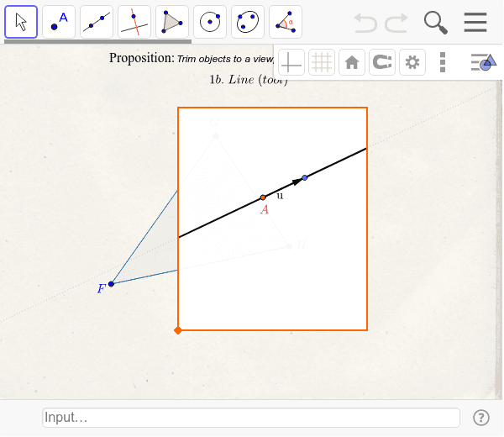Select the Ellipse conic tool
This screenshot has width=504, height=437.
248,22
